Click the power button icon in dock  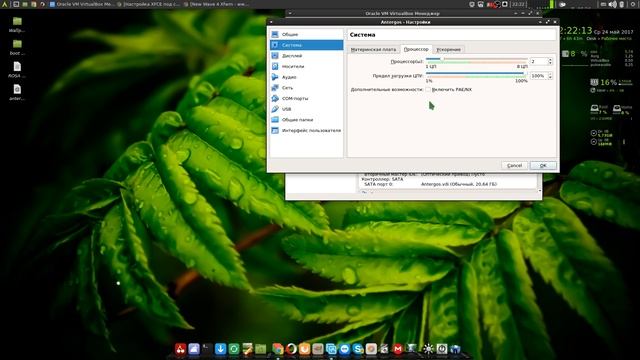click(x=442, y=349)
